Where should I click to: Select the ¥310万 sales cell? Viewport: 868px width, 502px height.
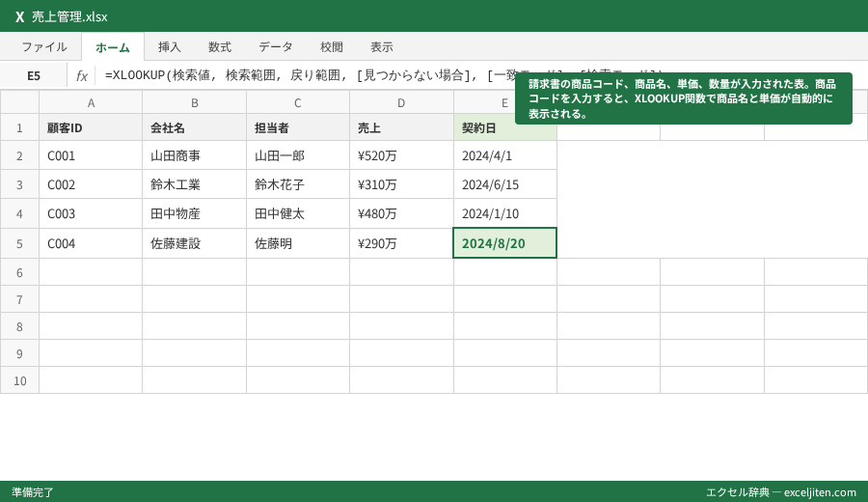pos(401,184)
